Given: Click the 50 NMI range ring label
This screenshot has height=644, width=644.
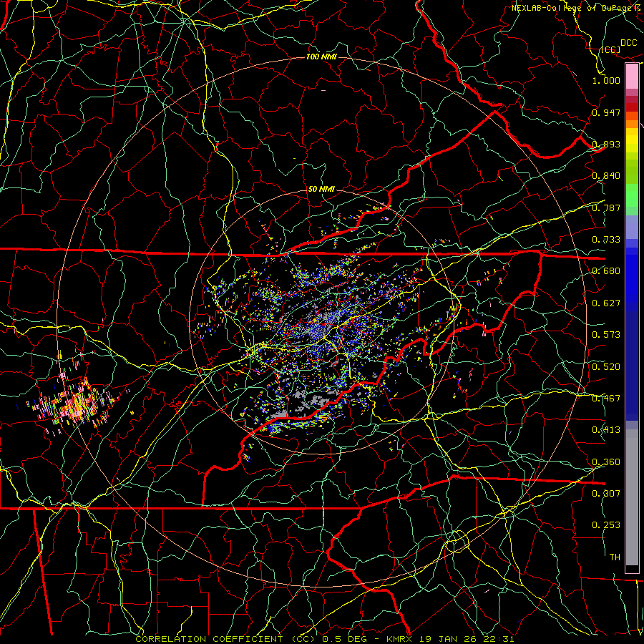Looking at the screenshot, I should [321, 189].
